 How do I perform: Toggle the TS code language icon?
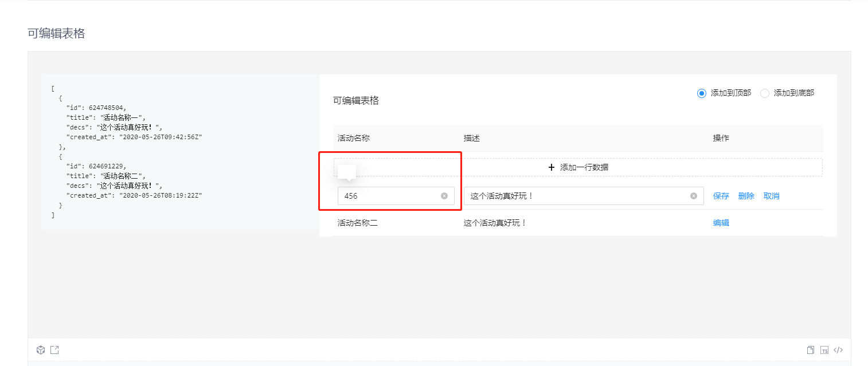coord(824,350)
